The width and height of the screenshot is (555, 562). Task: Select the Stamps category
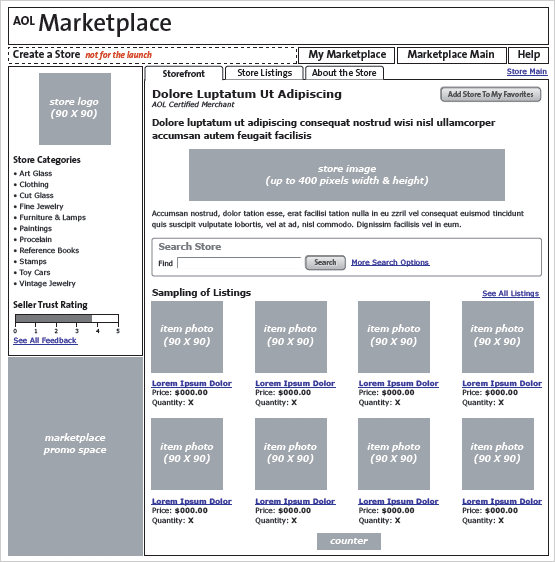33,262
